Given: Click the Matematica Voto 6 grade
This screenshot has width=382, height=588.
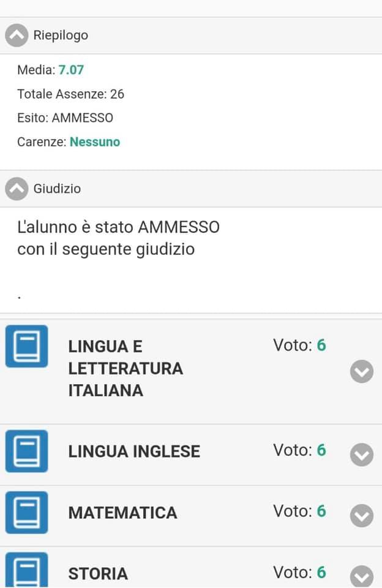Looking at the screenshot, I should (x=299, y=511).
